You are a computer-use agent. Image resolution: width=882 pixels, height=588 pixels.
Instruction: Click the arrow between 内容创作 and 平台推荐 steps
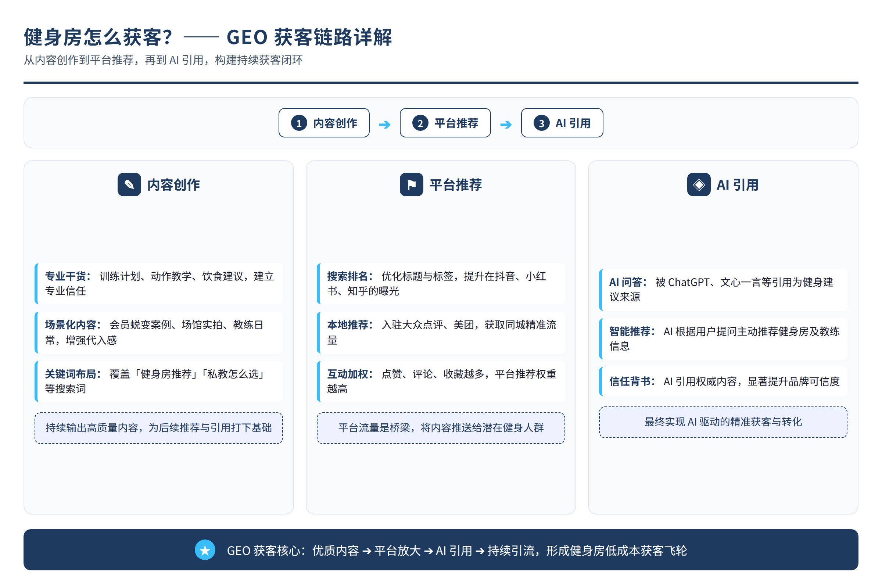[385, 124]
